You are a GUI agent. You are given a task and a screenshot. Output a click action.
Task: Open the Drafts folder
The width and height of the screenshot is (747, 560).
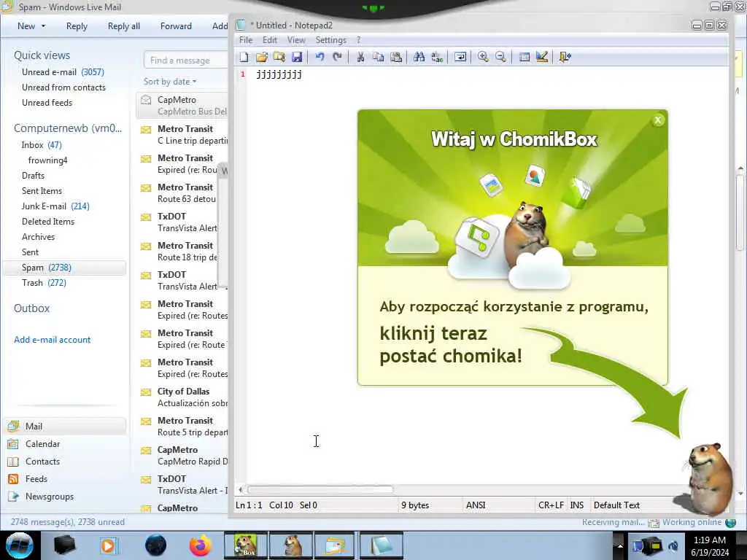33,175
